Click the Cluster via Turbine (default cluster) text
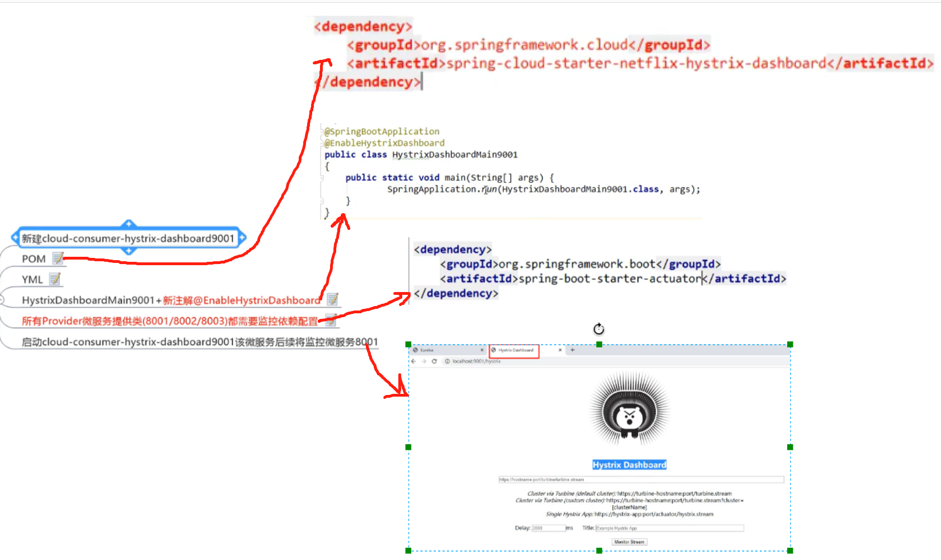 click(x=629, y=493)
